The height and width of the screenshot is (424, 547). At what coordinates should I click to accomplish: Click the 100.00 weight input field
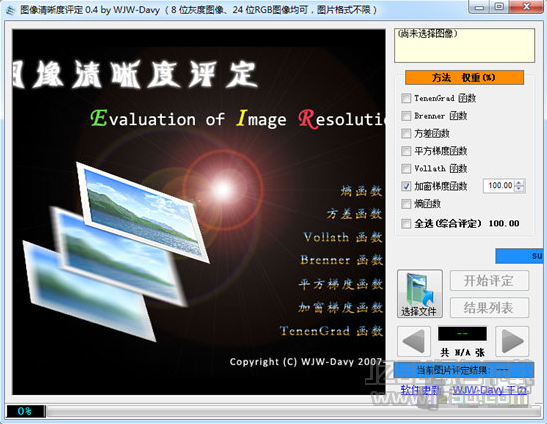[500, 186]
